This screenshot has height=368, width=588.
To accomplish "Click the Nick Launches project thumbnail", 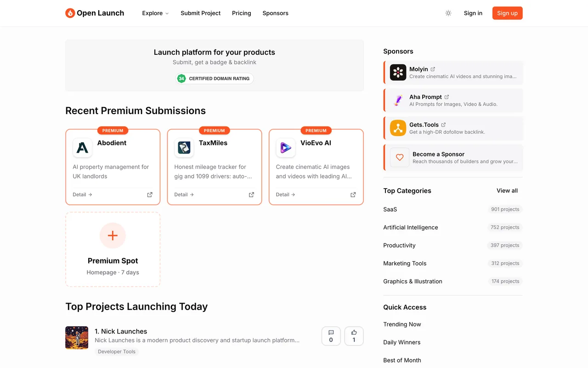I will tap(77, 338).
